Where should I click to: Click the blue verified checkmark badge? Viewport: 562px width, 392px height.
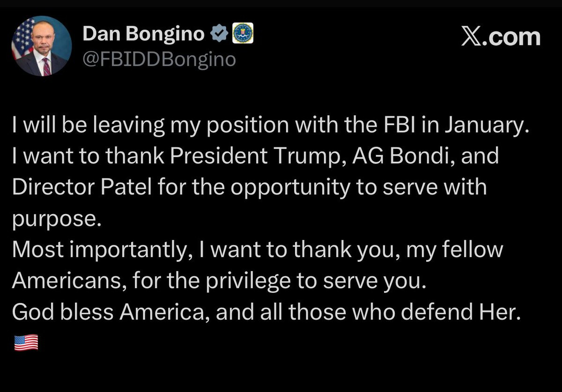[x=220, y=34]
